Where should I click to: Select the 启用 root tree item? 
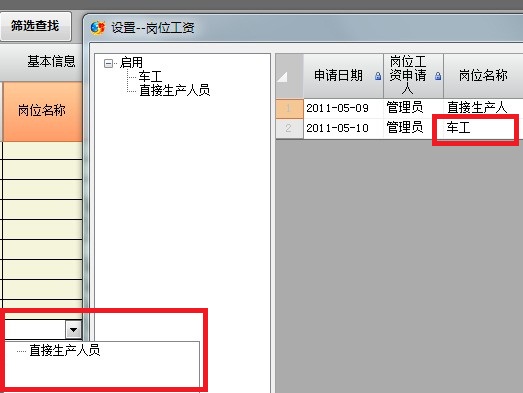[x=131, y=62]
